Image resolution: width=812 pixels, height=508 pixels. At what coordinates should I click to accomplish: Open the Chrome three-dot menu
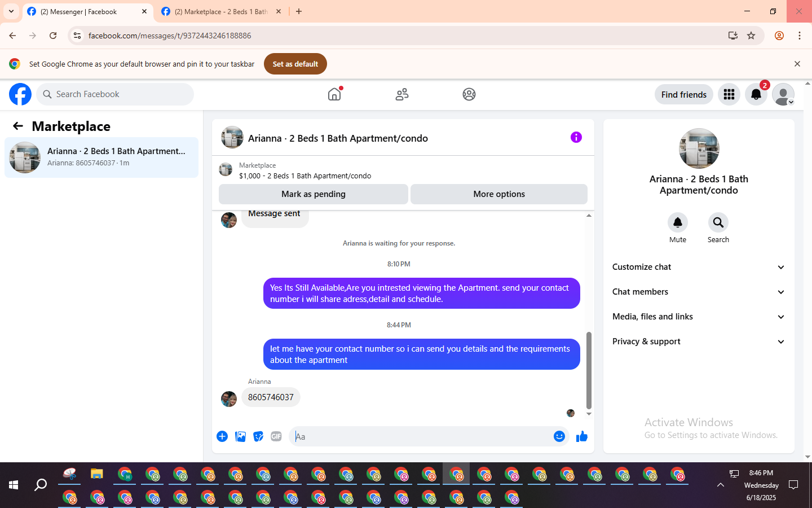(x=800, y=36)
